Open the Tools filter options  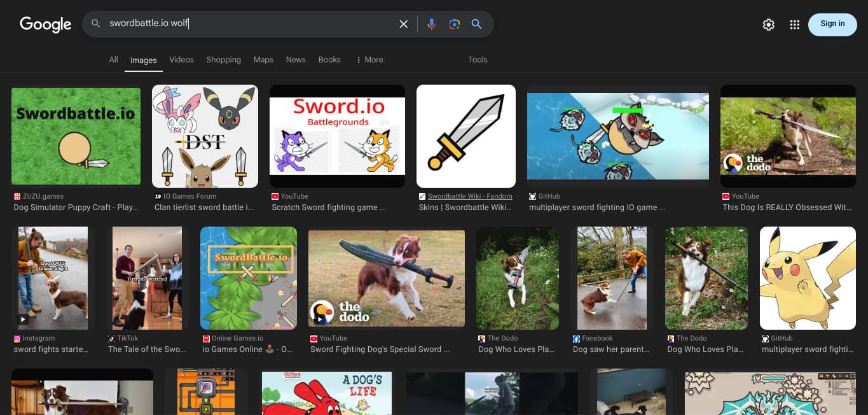[x=478, y=60]
